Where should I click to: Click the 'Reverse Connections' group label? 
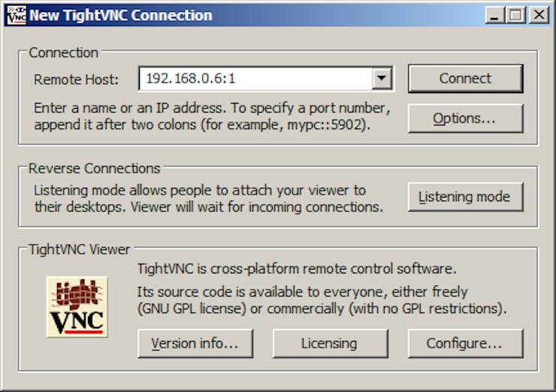95,168
